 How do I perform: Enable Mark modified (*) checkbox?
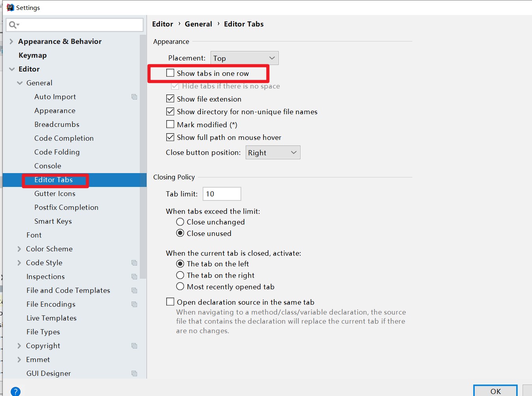[170, 124]
